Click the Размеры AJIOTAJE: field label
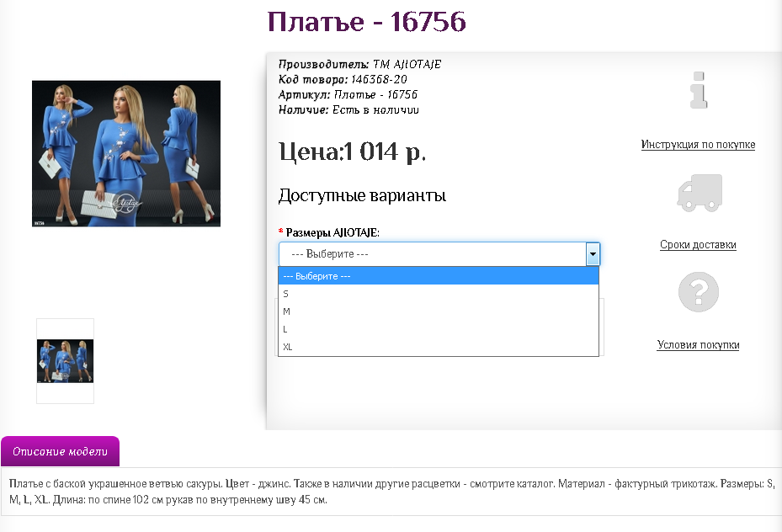Viewport: 782px width, 532px height. (x=332, y=233)
